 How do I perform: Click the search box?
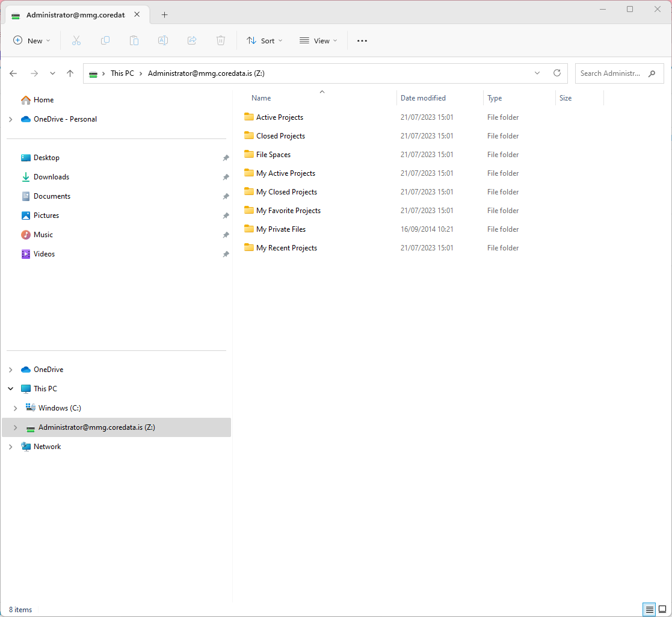click(x=611, y=73)
